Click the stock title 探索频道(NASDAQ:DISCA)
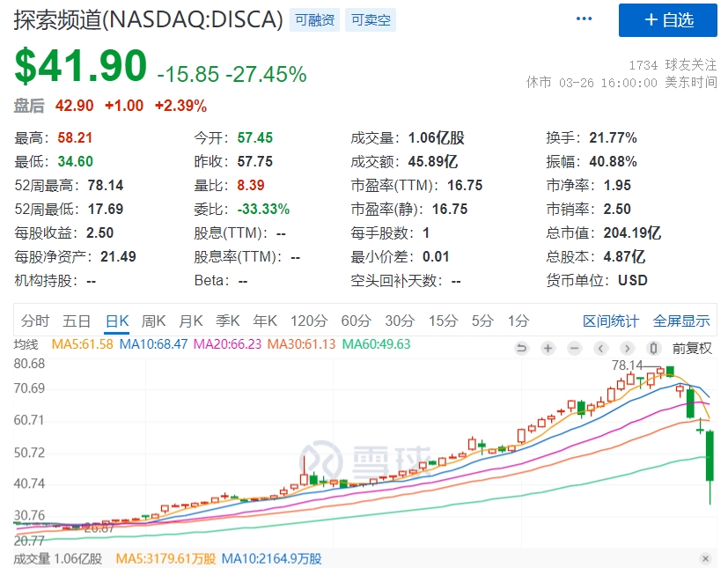Screen dimensions: 728x568 148,20
